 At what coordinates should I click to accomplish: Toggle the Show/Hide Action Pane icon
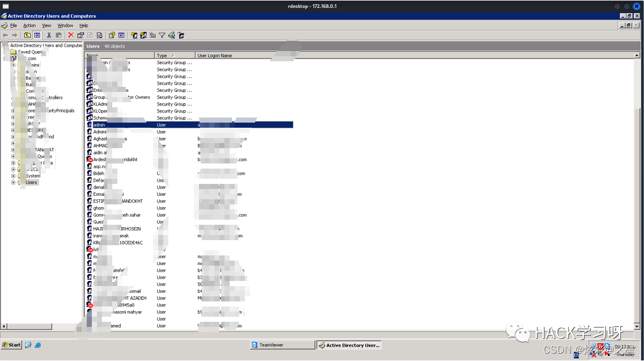(x=121, y=35)
